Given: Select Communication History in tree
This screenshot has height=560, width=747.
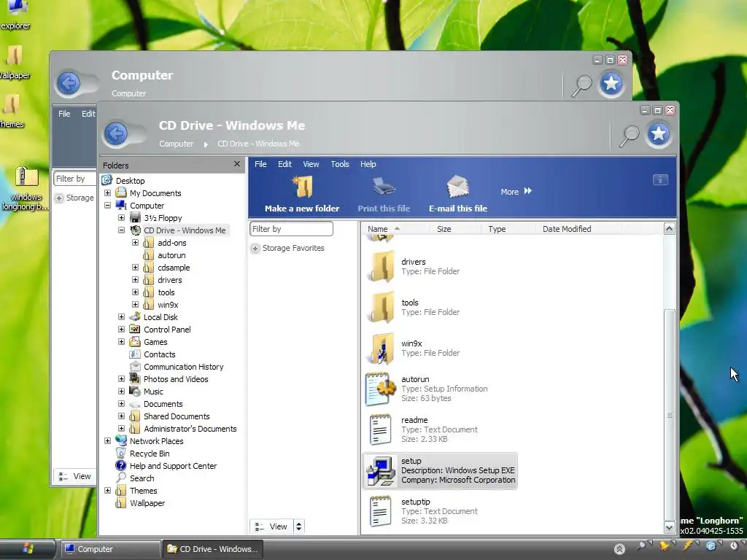Looking at the screenshot, I should 183,367.
